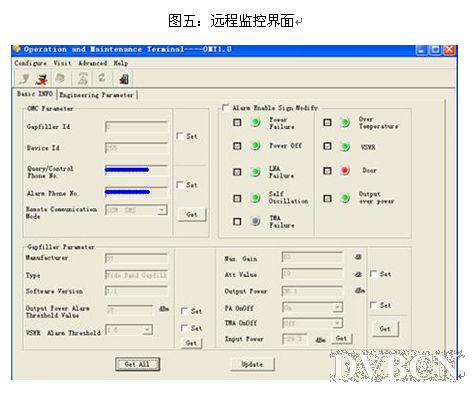The width and height of the screenshot is (472, 393).
Task: Check Set for VSWR Alarm Threshold
Action: point(184,328)
